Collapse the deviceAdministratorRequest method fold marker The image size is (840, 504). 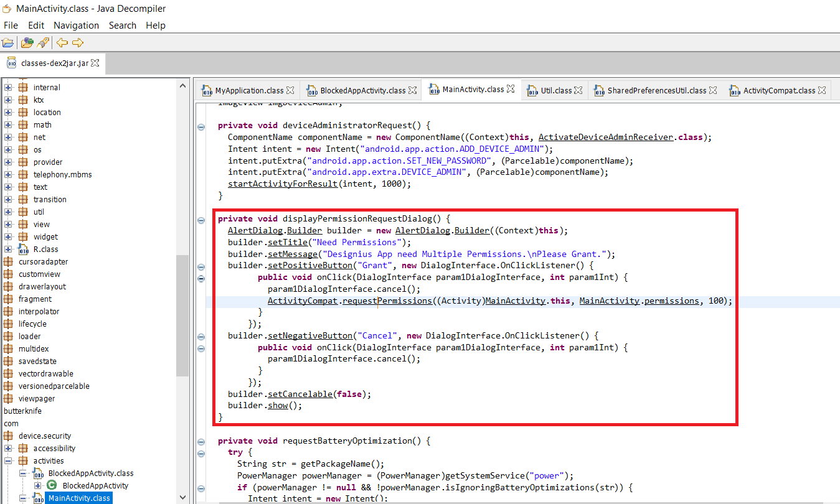201,126
